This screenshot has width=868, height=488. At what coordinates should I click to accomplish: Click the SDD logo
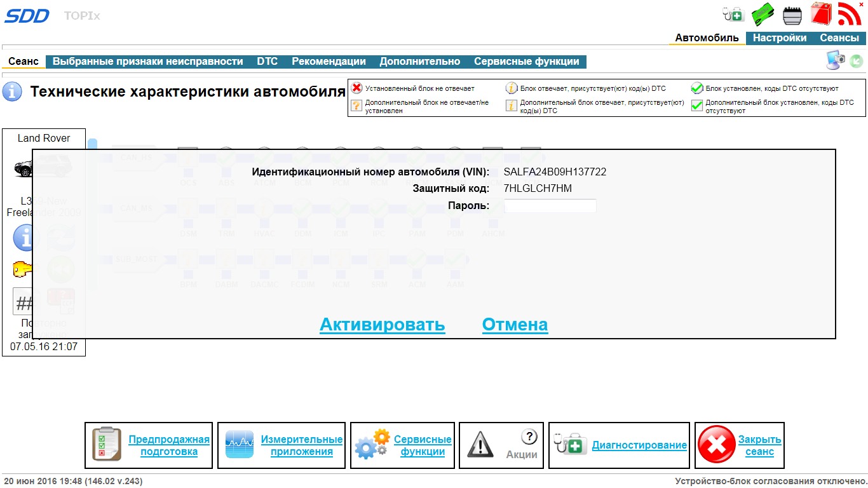(x=27, y=16)
